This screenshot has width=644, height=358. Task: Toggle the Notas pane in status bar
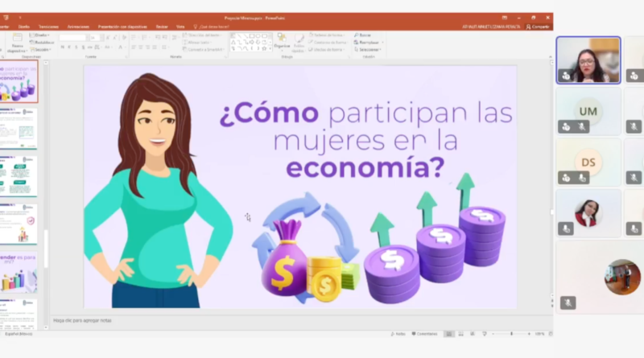click(x=398, y=333)
